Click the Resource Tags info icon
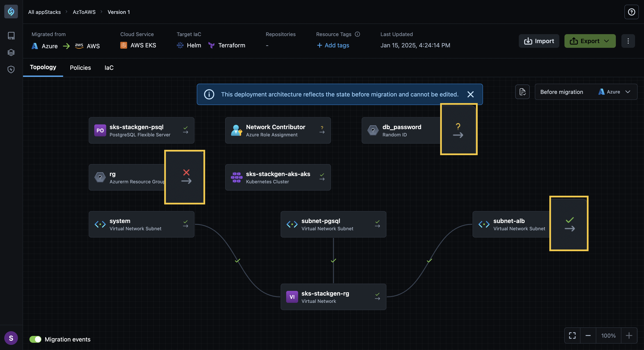 [357, 34]
